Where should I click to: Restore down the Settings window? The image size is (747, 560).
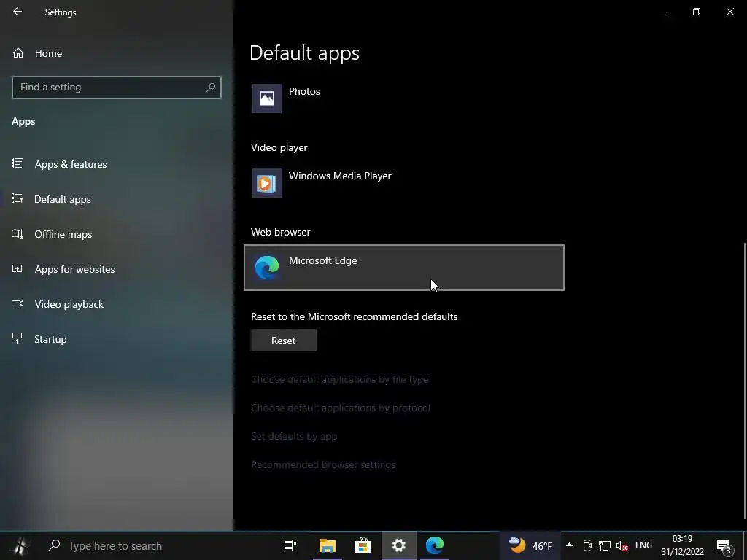[697, 12]
